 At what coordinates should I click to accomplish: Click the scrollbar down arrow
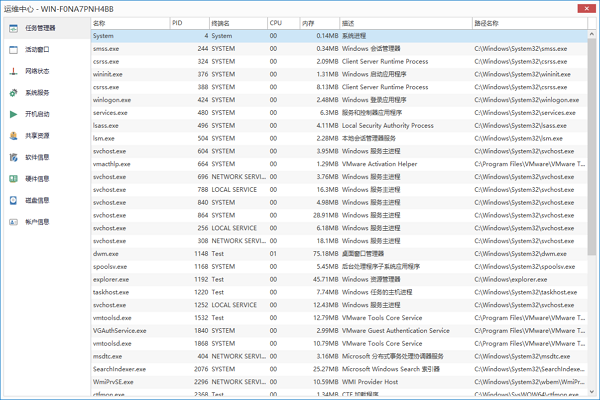(x=592, y=392)
